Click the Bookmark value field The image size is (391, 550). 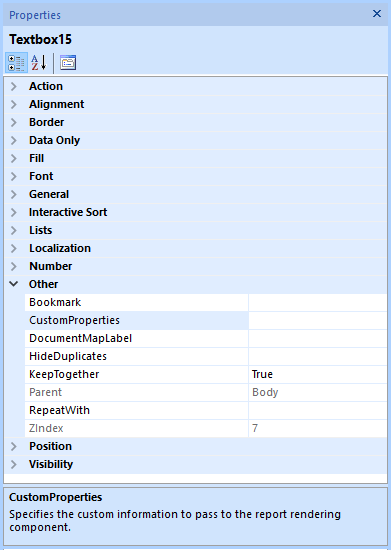tap(318, 302)
